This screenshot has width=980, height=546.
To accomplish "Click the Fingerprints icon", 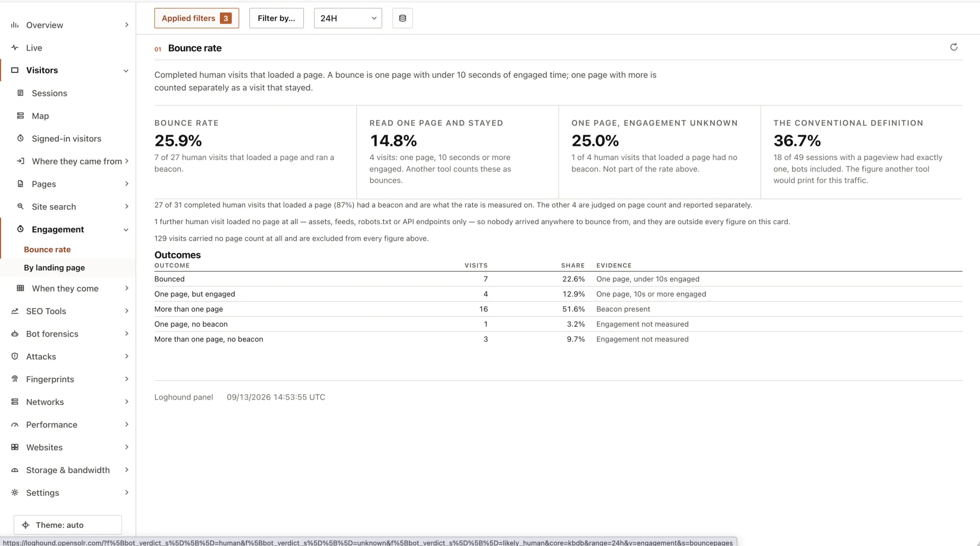I will point(15,379).
